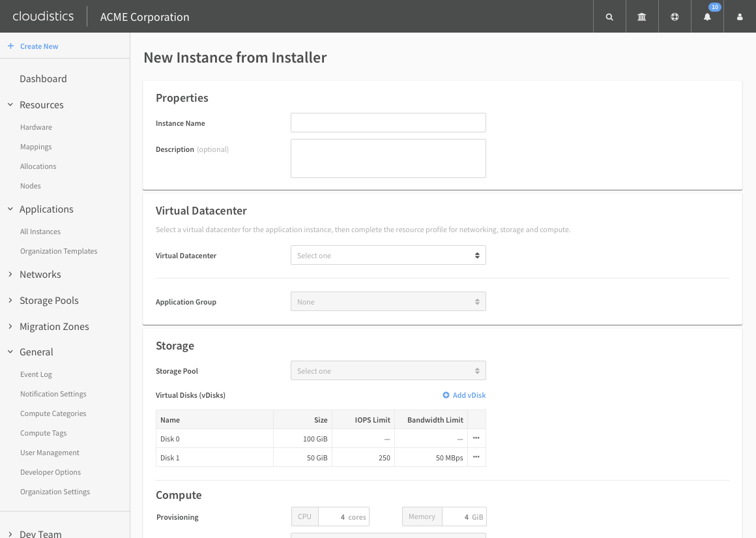The image size is (756, 538).
Task: Select the Disk 0 name cell
Action: pyautogui.click(x=214, y=439)
